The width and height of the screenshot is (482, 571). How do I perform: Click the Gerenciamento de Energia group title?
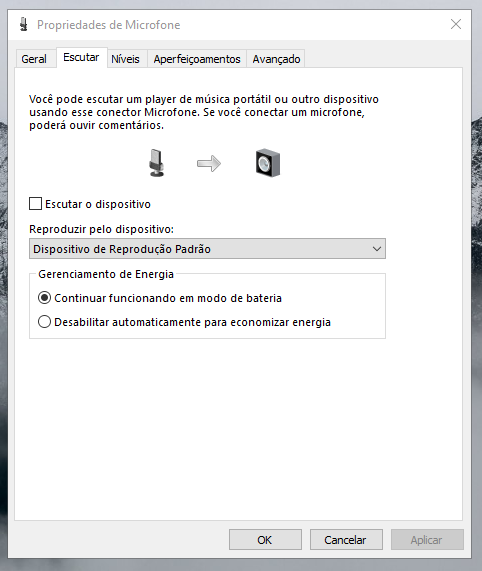(106, 274)
